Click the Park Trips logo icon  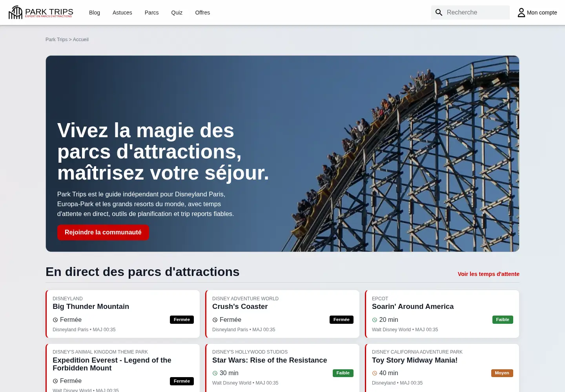pyautogui.click(x=16, y=13)
